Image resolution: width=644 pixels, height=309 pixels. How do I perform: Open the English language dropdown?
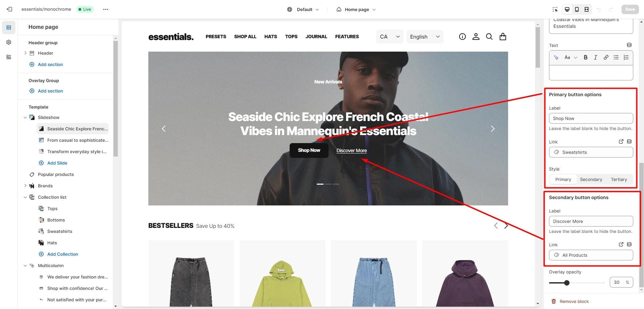pos(425,37)
